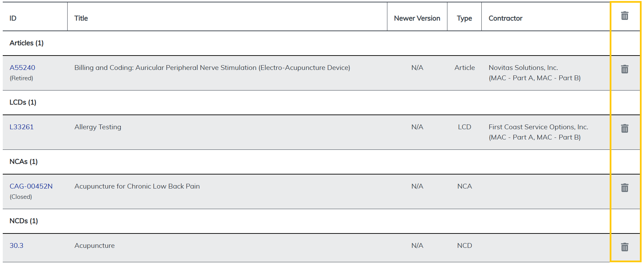Delete the CAG-00452N NCA row

click(624, 188)
